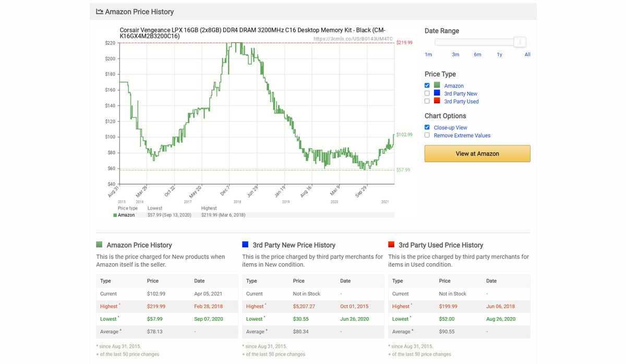Click the $102.99 label at chart's right edge

point(404,135)
